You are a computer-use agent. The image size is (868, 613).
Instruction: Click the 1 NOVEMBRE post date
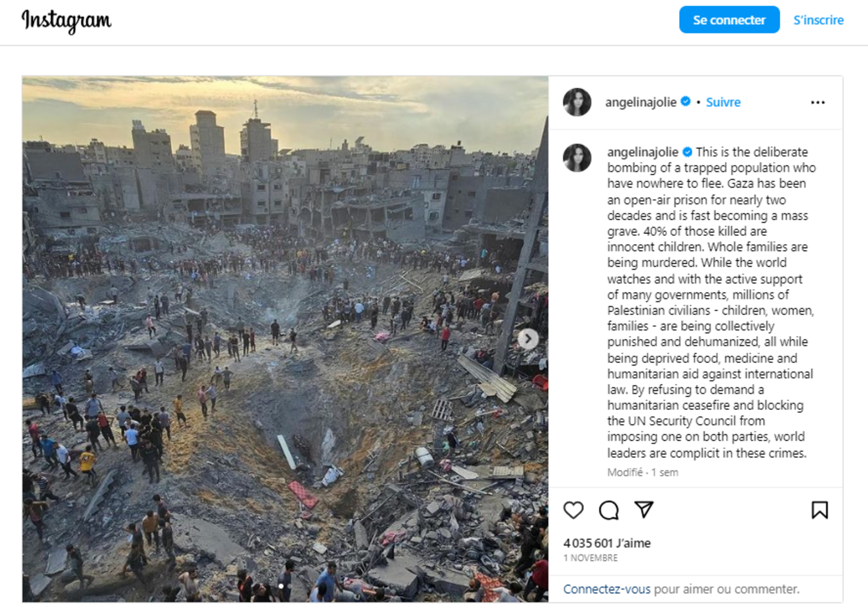[590, 558]
